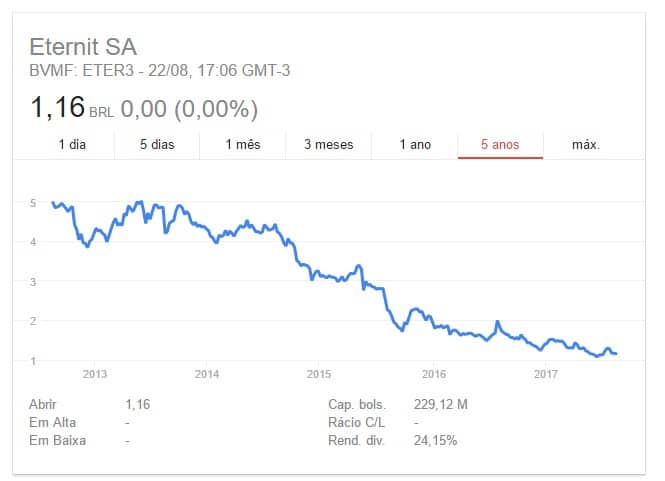Click the 2013 label on the x-axis

[95, 375]
